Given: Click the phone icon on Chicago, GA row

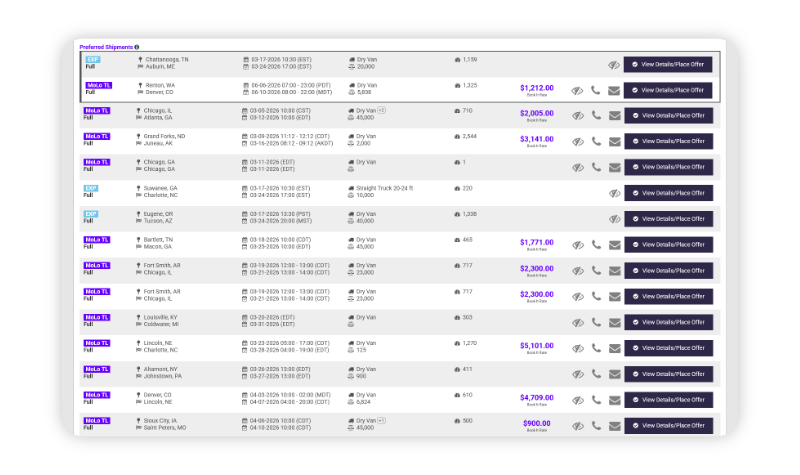Looking at the screenshot, I should (596, 167).
